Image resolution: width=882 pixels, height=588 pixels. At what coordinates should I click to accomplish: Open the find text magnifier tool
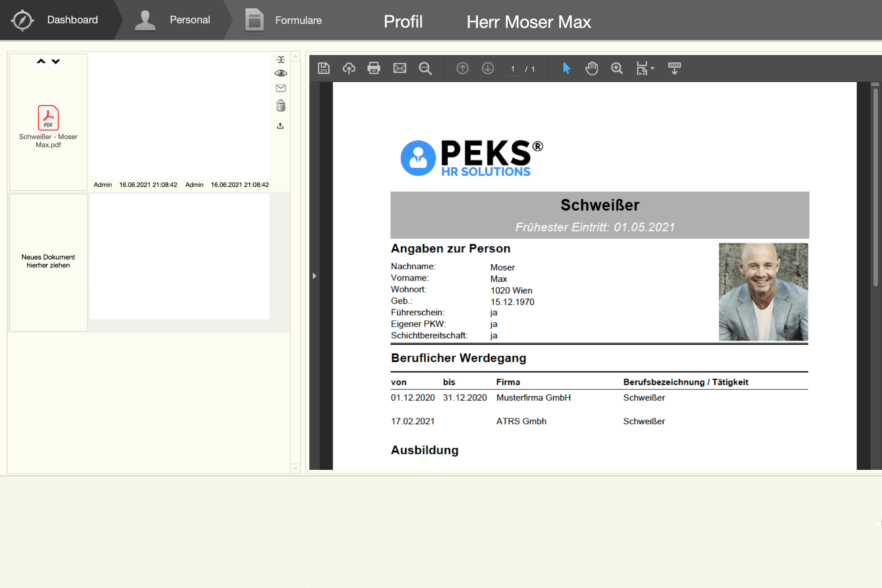tap(425, 68)
